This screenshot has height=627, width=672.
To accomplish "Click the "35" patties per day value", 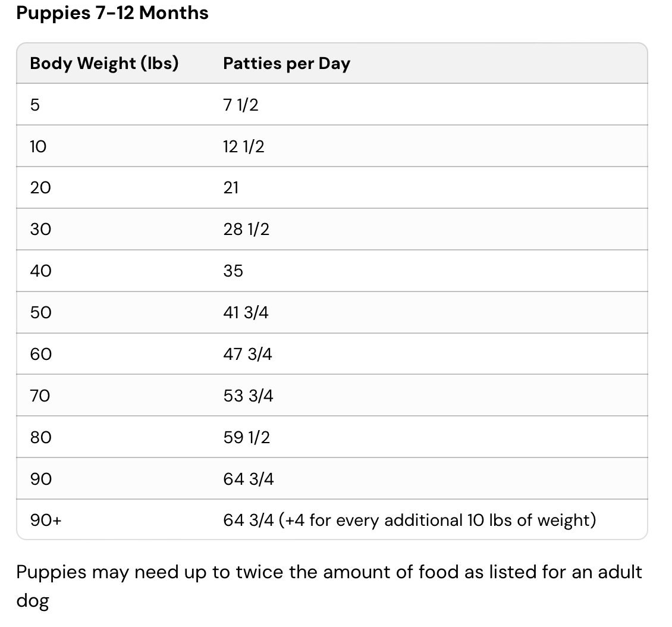I will tap(233, 271).
